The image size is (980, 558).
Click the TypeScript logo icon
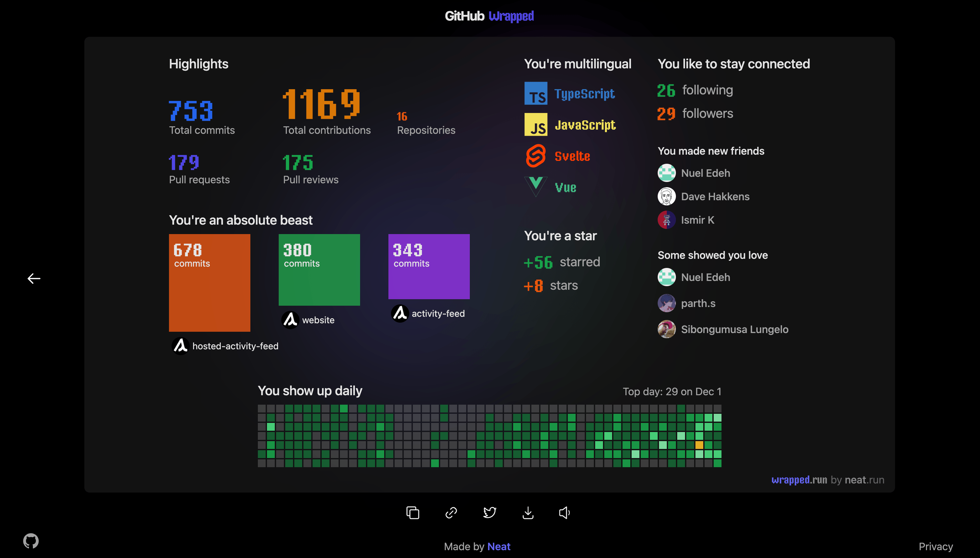pos(536,93)
